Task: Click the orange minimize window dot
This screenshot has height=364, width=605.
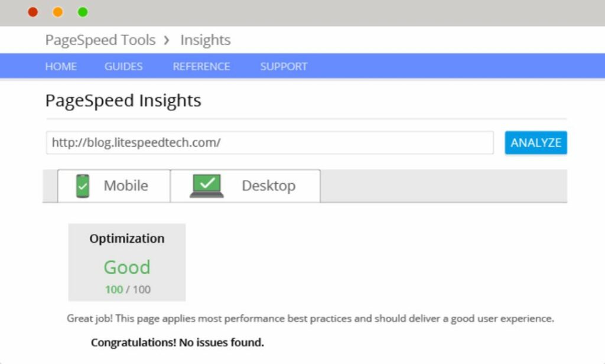Action: (x=58, y=12)
